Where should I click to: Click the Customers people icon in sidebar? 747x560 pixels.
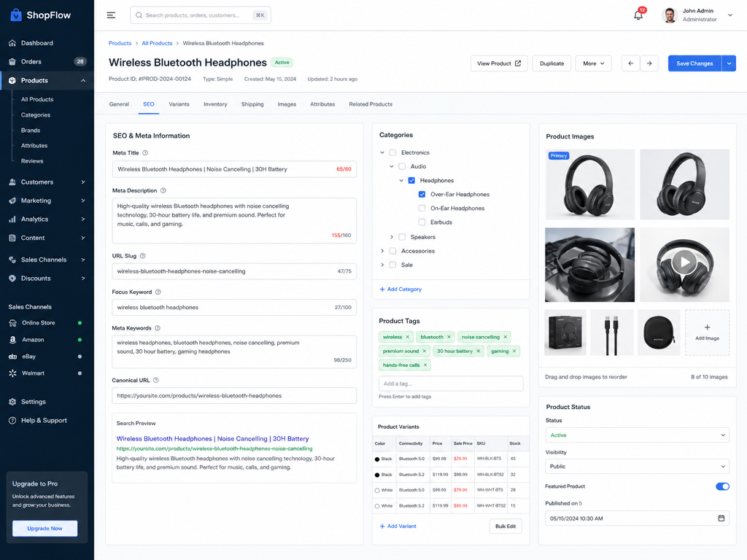(12, 182)
